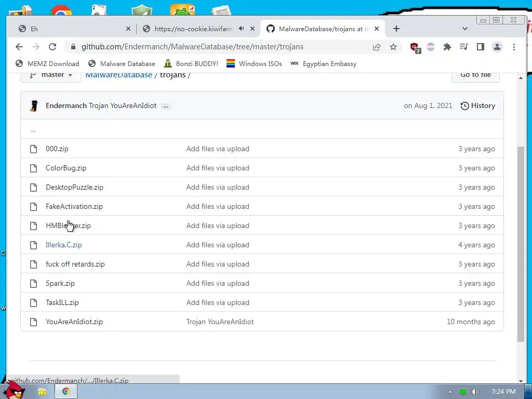Click the page vertical scrollbar thumb
532x399 pixels.
point(521,244)
